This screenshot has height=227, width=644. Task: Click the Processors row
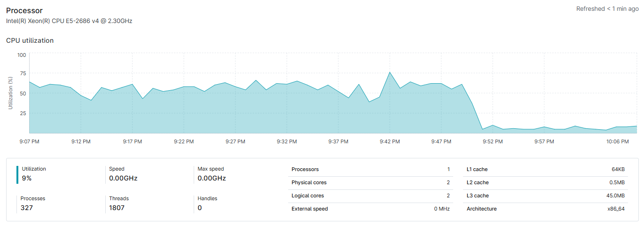click(x=370, y=169)
